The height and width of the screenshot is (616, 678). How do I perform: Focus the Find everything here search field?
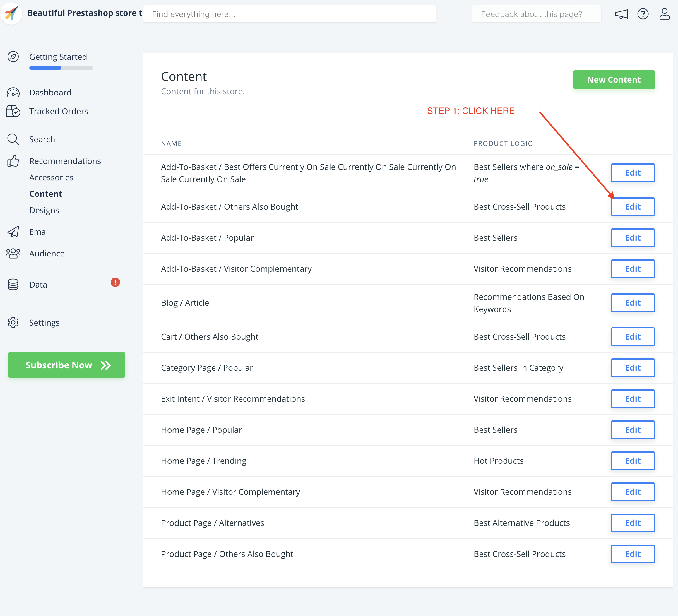tap(290, 14)
